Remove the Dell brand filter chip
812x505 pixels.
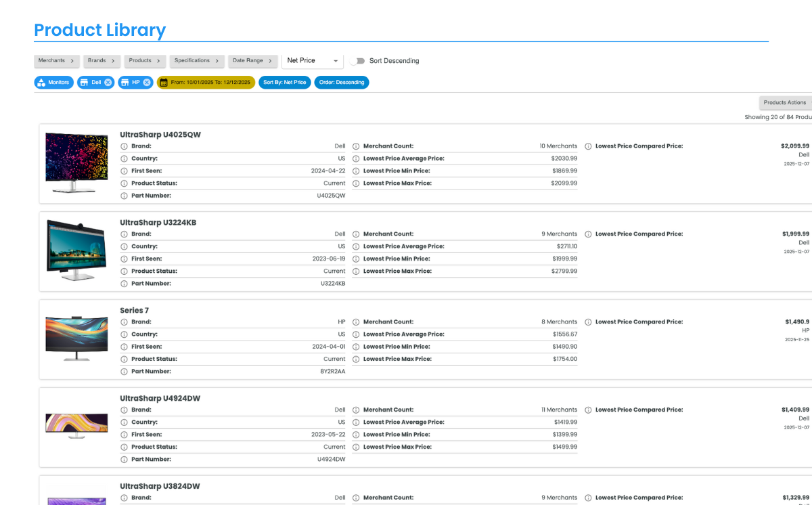(108, 83)
